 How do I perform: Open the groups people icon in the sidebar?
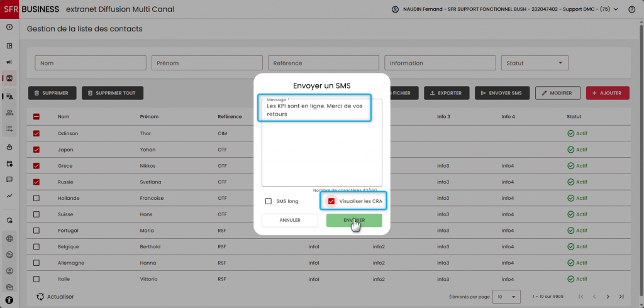click(x=9, y=113)
